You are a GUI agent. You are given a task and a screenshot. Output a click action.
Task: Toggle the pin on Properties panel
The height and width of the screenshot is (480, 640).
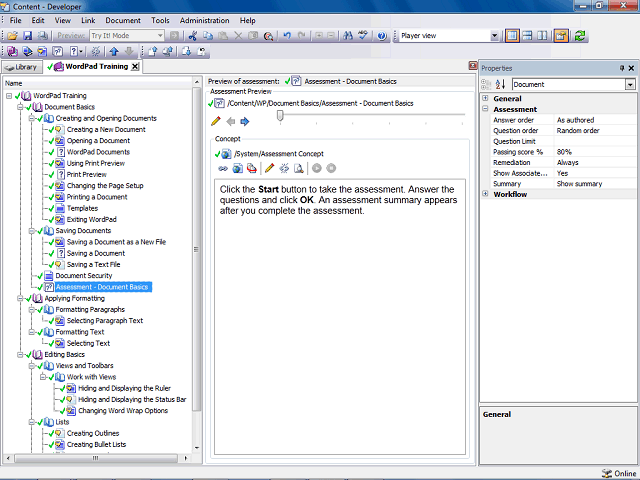point(622,68)
